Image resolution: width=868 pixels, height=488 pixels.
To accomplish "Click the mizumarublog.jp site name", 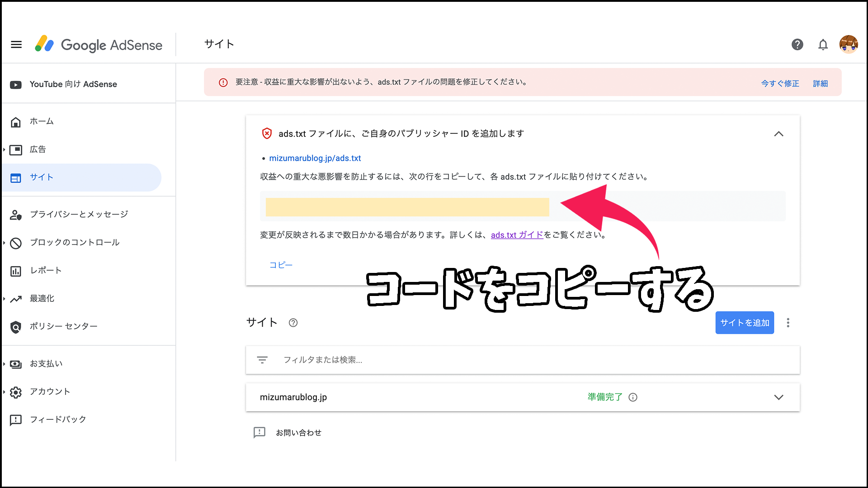I will coord(293,397).
